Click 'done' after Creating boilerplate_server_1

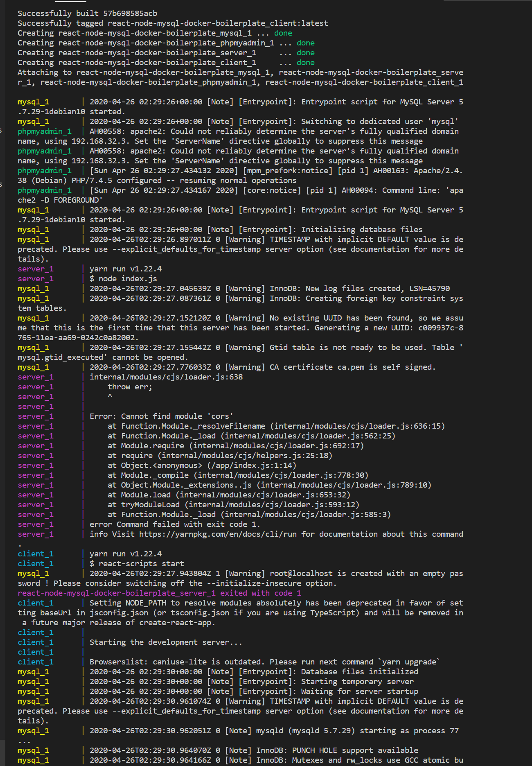coord(306,53)
